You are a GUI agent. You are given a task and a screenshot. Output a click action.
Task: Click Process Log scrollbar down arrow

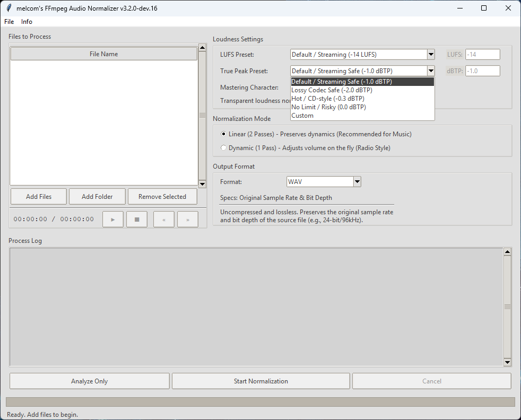tap(507, 362)
